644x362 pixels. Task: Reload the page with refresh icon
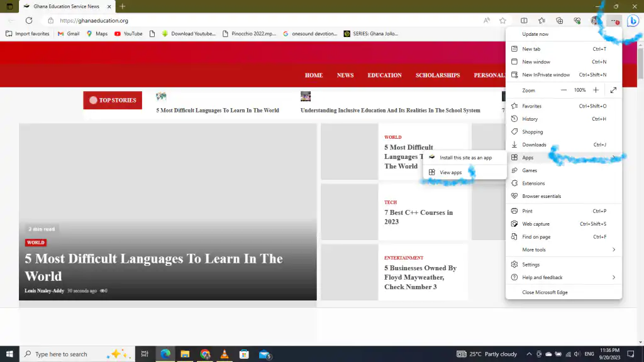tap(29, 20)
